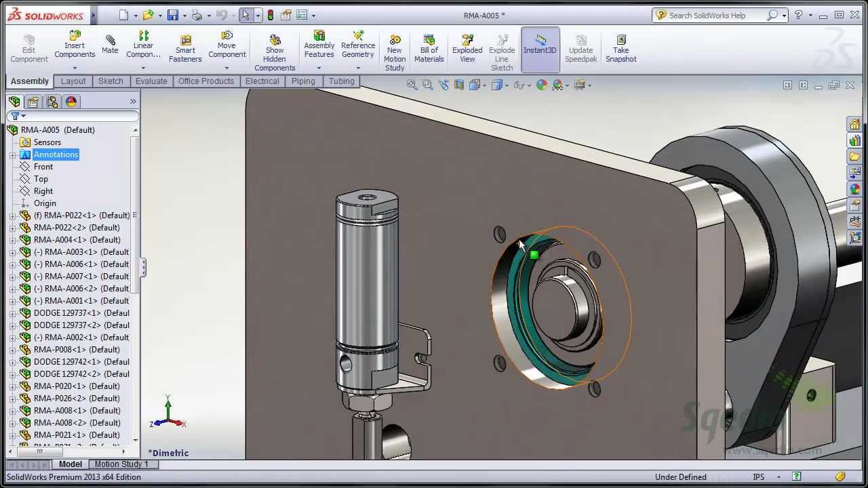Switch to the Tubing tab
The image size is (868, 488).
(x=342, y=81)
